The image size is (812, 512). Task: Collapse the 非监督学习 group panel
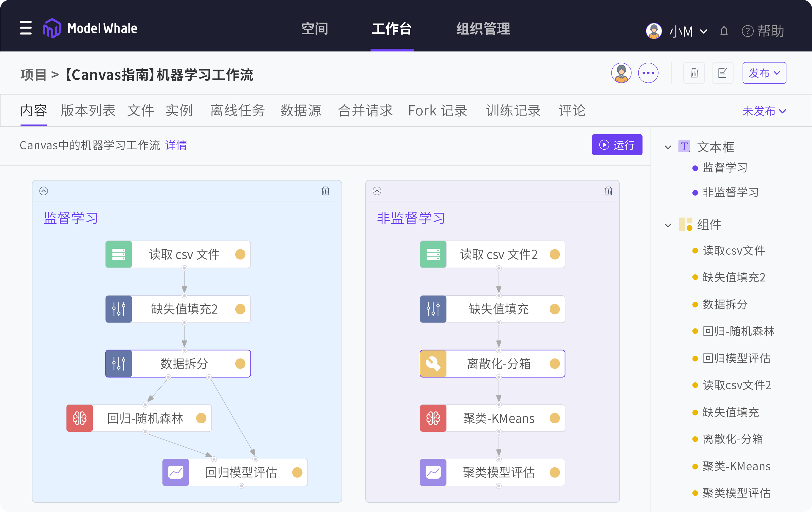377,191
